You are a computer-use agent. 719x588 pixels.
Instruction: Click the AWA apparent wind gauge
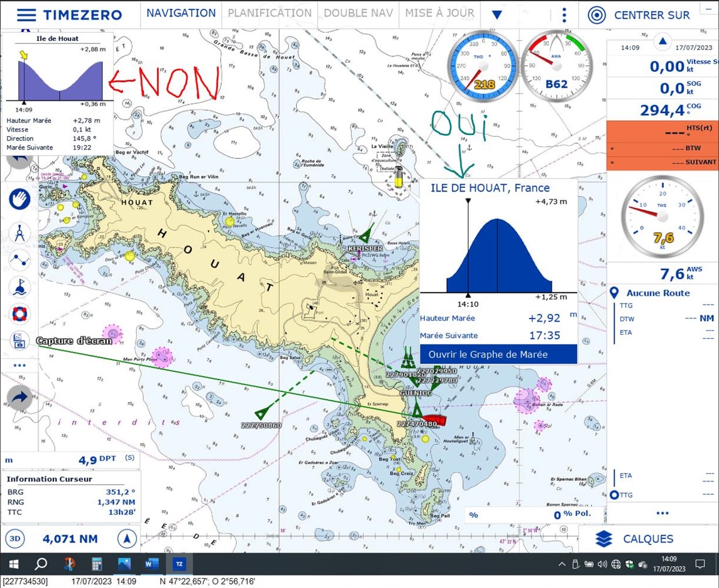pyautogui.click(x=556, y=67)
